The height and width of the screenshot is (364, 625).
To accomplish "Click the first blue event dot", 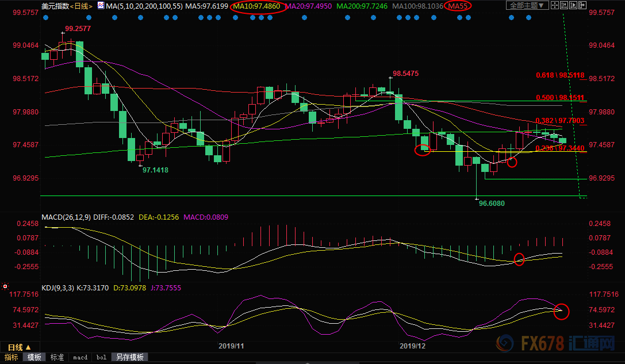I will click(45, 18).
